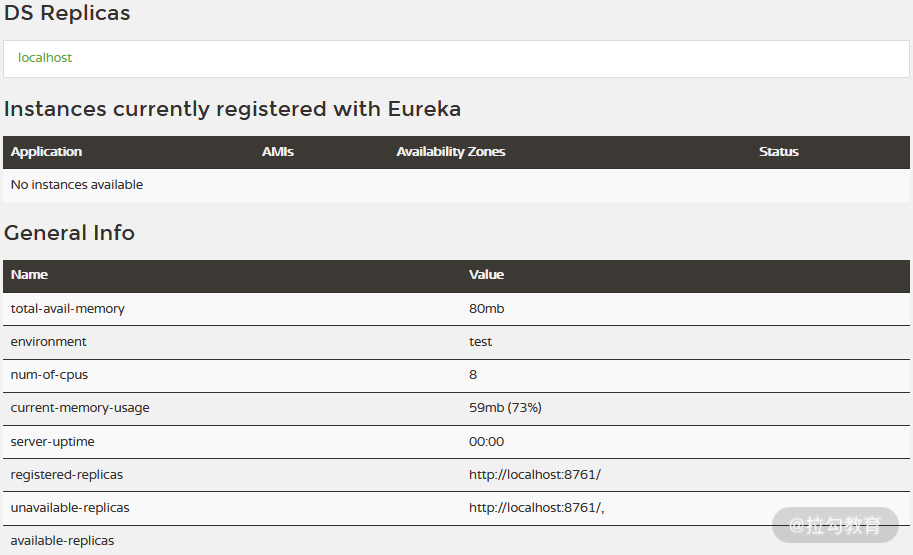Select the environment row label
Viewport: 913px width, 555px height.
point(49,342)
